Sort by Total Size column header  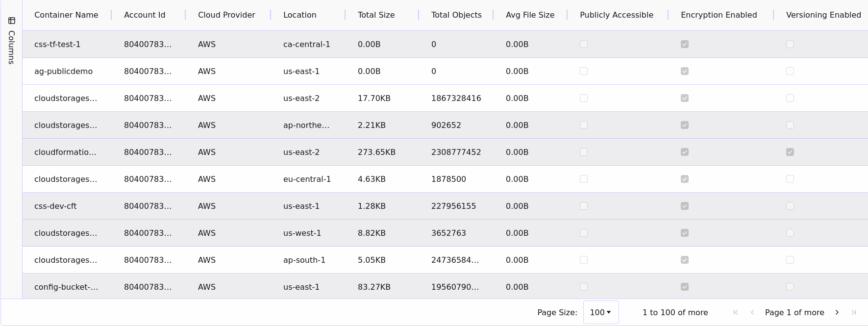pyautogui.click(x=376, y=15)
